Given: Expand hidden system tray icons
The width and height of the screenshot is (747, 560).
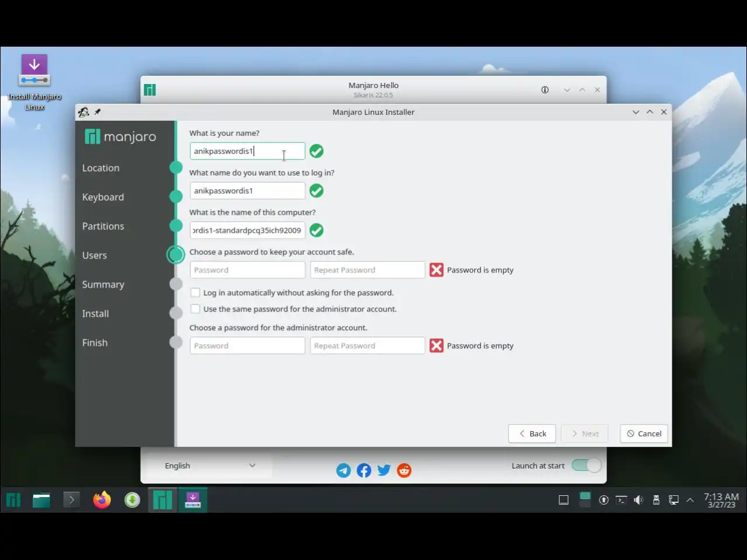Looking at the screenshot, I should click(x=690, y=500).
